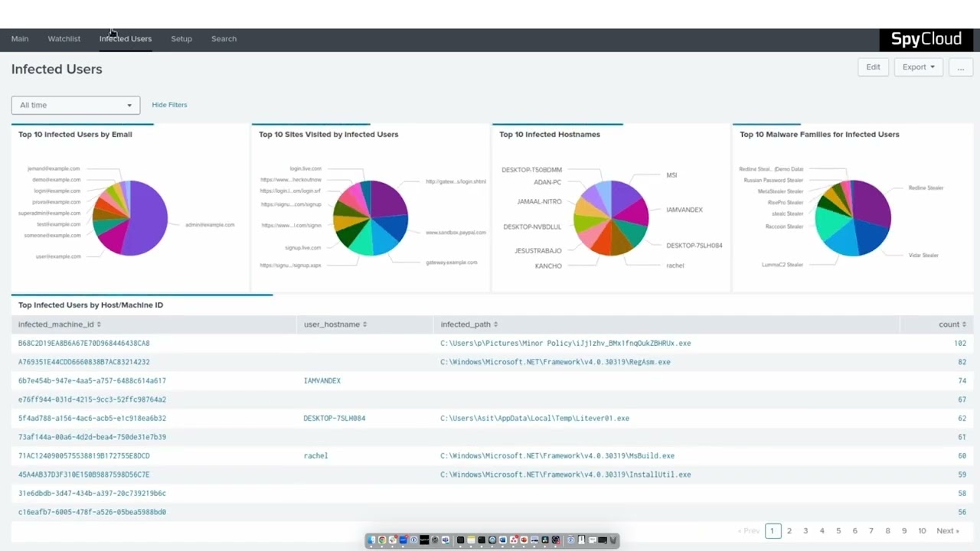Viewport: 980px width, 551px height.
Task: Select current page 1 in pagination
Action: [772, 531]
